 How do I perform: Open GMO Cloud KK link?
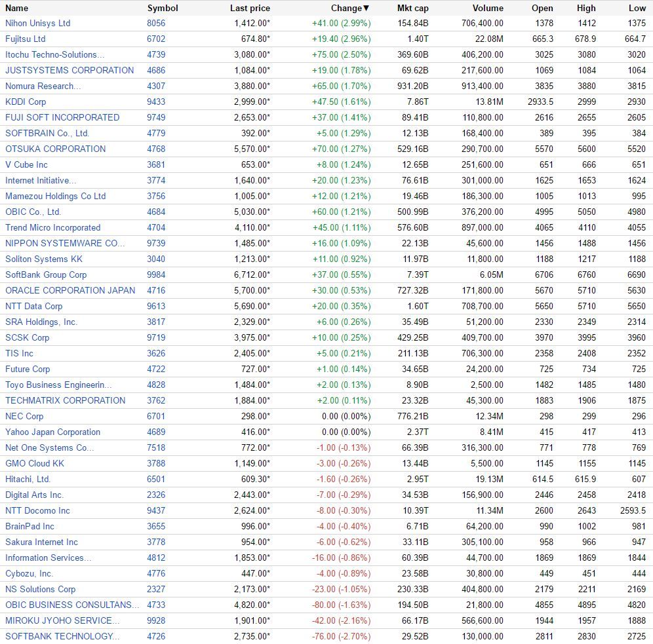tap(35, 464)
